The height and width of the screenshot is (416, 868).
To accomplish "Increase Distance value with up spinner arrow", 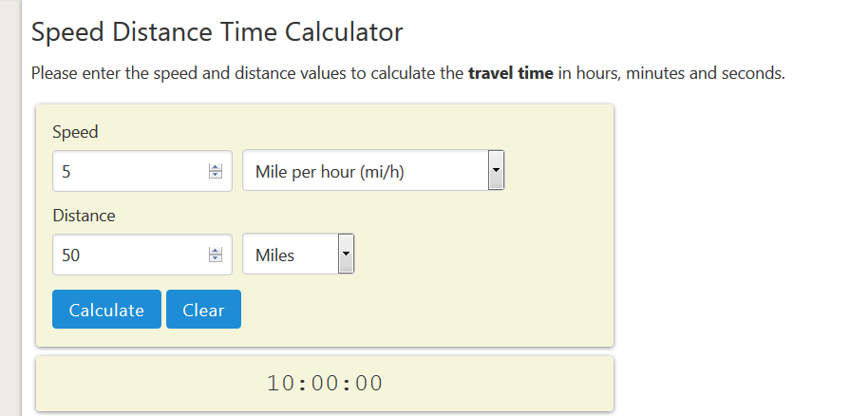I will (215, 252).
